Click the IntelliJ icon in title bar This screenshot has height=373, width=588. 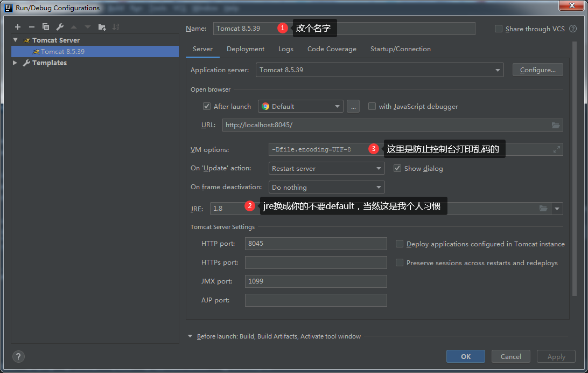point(8,8)
